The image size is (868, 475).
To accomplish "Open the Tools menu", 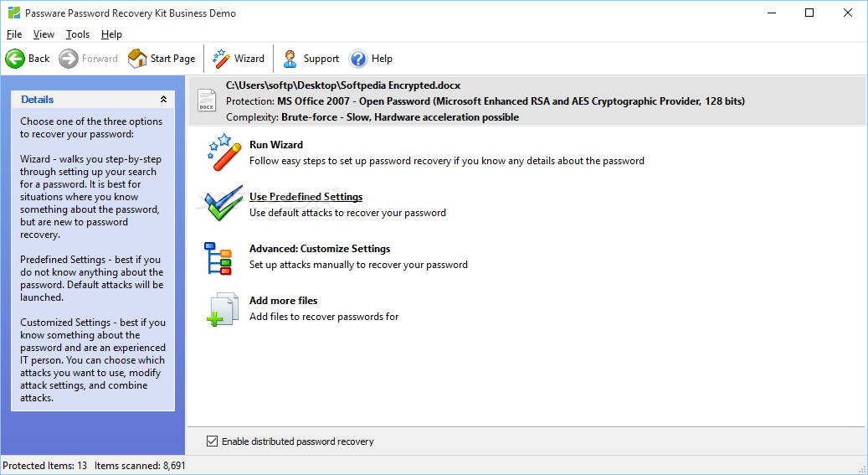I will point(78,34).
